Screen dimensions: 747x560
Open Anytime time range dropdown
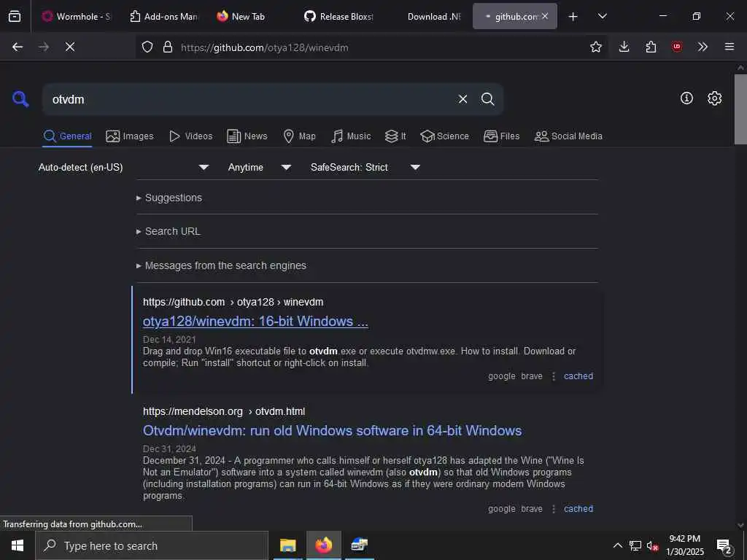259,167
